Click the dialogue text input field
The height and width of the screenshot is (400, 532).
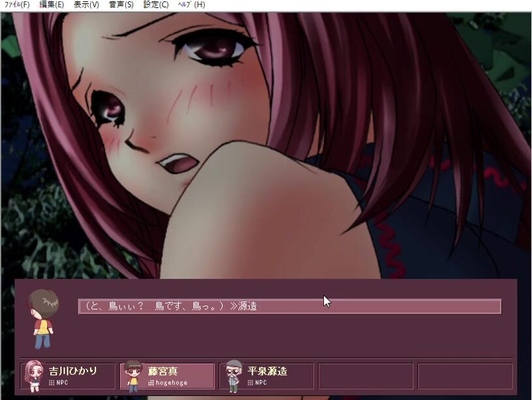289,306
